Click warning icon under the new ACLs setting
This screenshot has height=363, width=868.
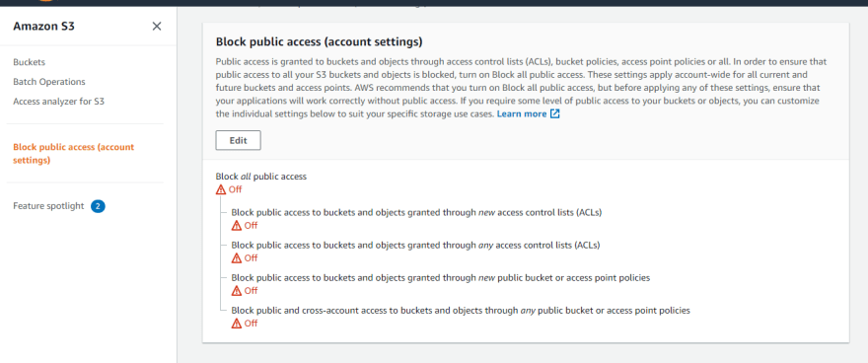point(237,225)
